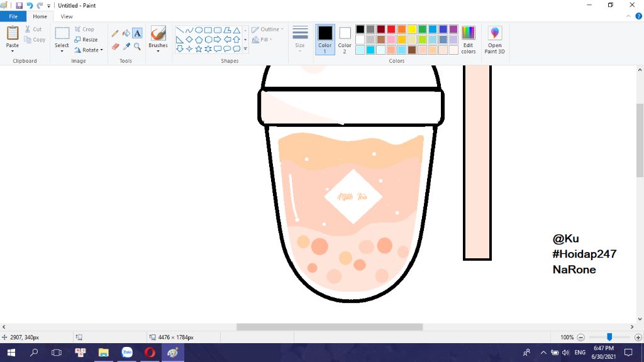Choose the Left arrow shape
The image size is (644, 362).
[x=227, y=40]
